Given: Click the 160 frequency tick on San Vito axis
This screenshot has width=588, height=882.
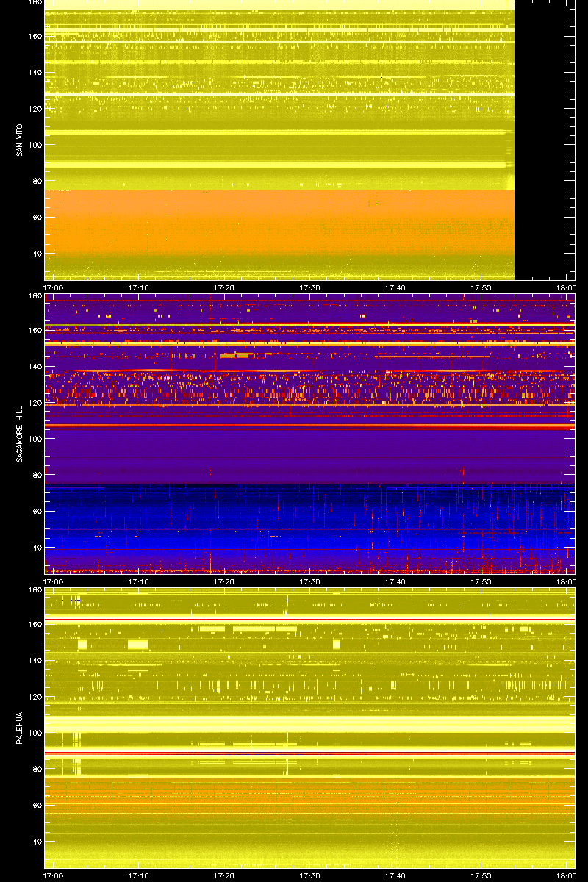Looking at the screenshot, I should (x=35, y=36).
